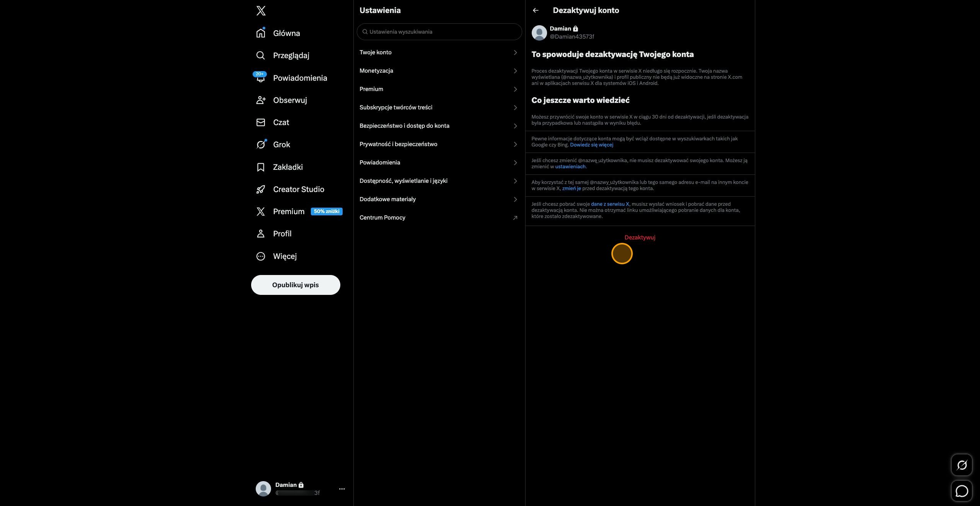Expand the Premium settings row chevron
This screenshot has width=980, height=506.
(515, 89)
